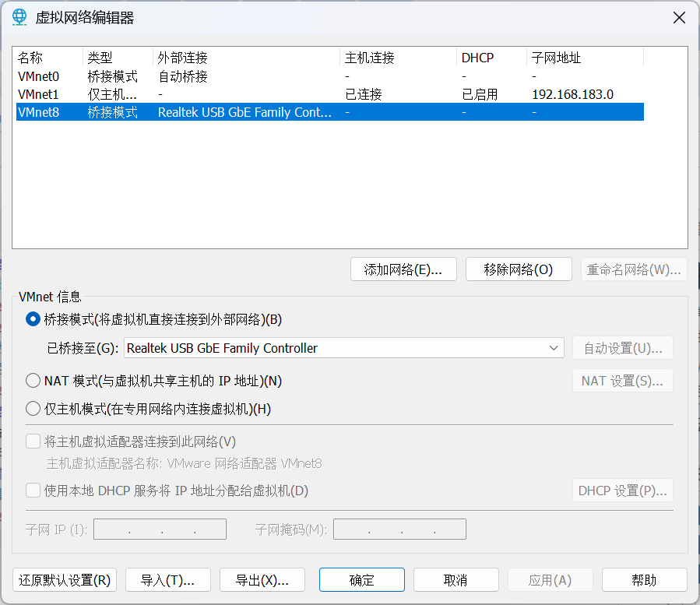The width and height of the screenshot is (700, 605).
Task: Select the 桥接模式 radio button
Action: pyautogui.click(x=33, y=319)
